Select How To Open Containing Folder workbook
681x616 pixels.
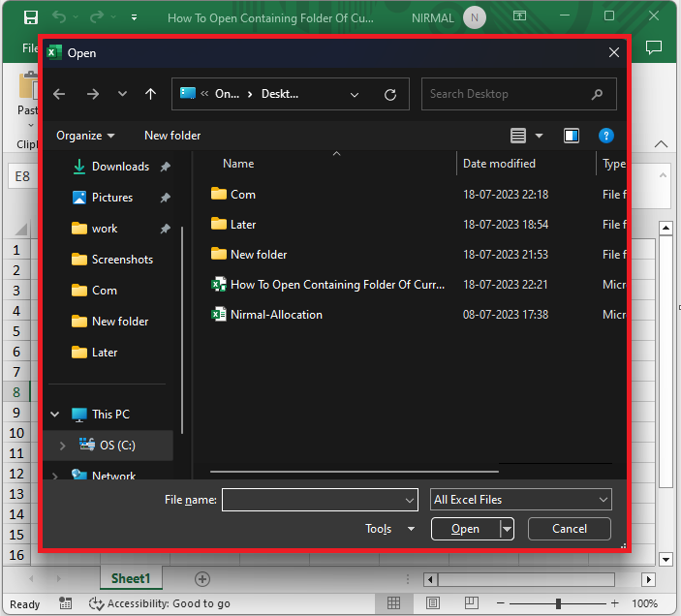337,285
